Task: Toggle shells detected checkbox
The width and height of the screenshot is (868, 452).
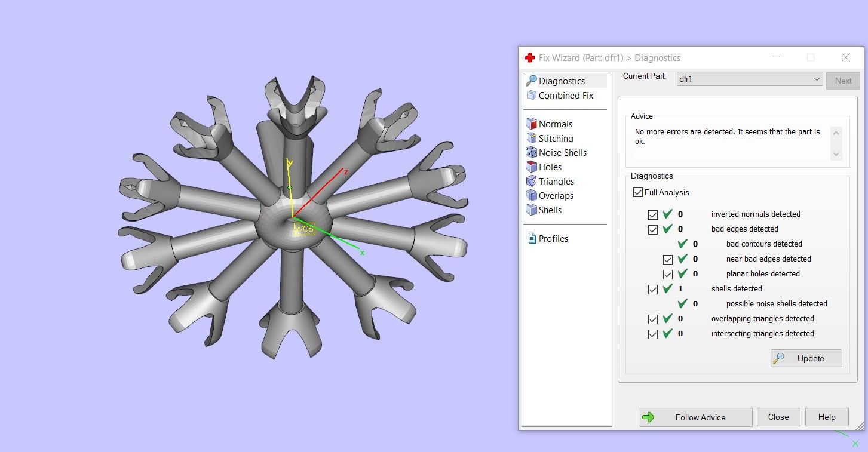Action: [652, 289]
